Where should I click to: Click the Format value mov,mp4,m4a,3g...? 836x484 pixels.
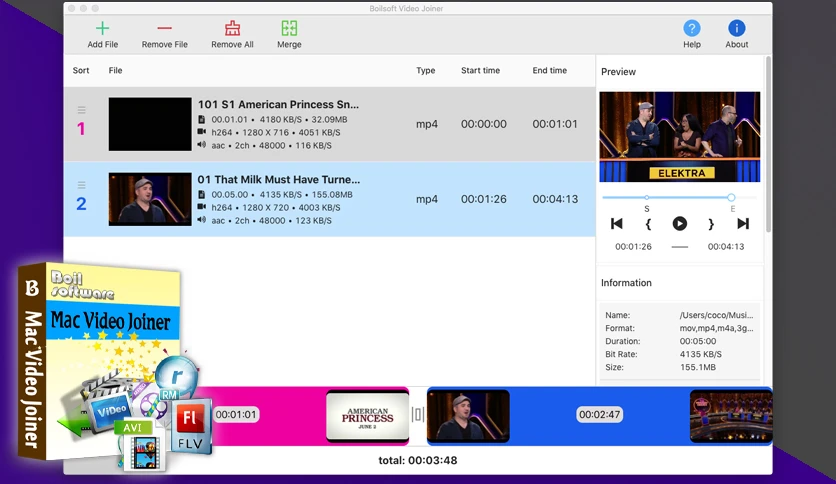point(716,328)
